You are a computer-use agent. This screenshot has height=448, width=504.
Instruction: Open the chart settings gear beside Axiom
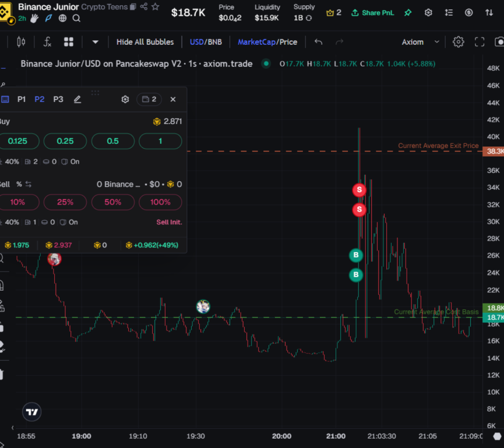(x=459, y=42)
